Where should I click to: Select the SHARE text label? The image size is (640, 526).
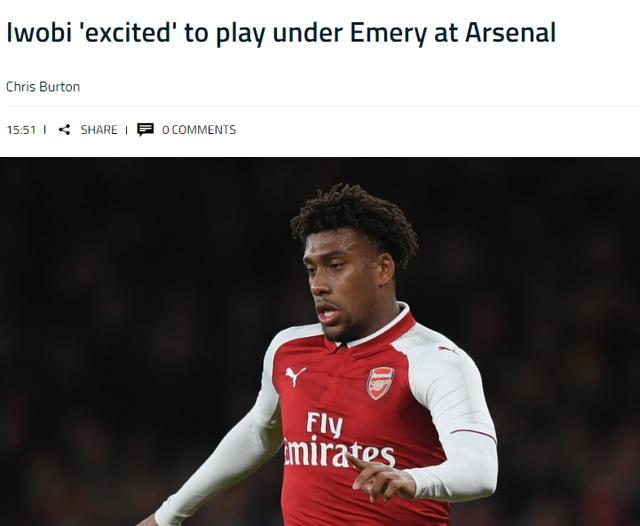99,130
